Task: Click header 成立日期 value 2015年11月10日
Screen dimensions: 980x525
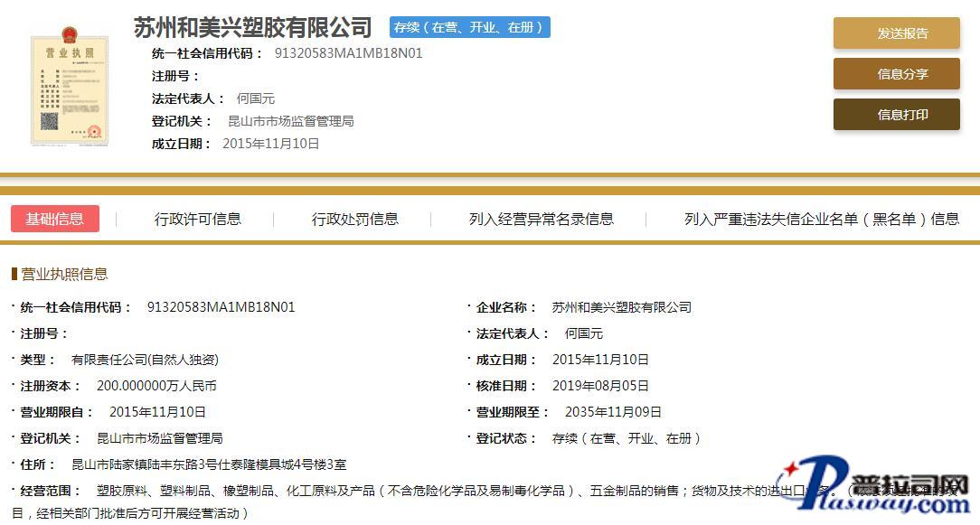Action: click(x=270, y=143)
